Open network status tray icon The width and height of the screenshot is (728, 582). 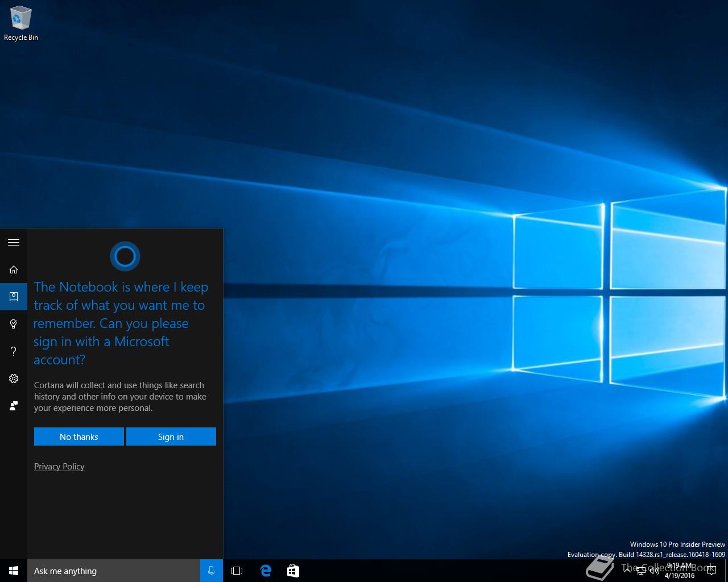[x=641, y=571]
